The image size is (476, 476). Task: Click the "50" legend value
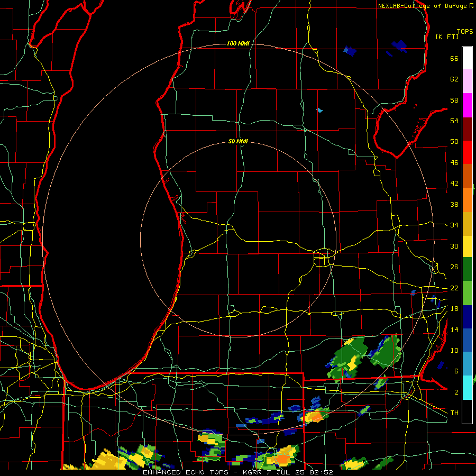[x=454, y=142]
